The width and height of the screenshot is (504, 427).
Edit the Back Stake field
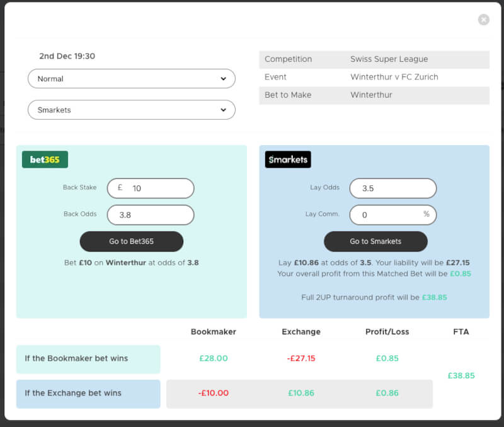click(151, 188)
